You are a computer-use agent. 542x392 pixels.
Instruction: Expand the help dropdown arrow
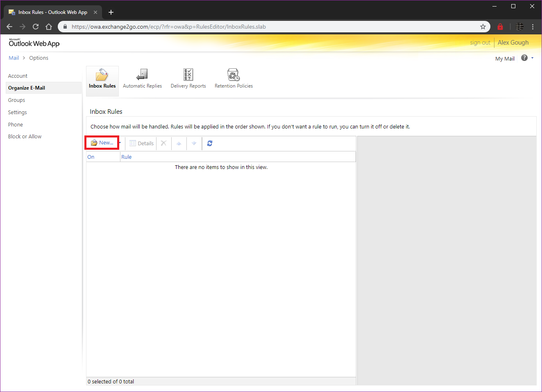point(532,58)
